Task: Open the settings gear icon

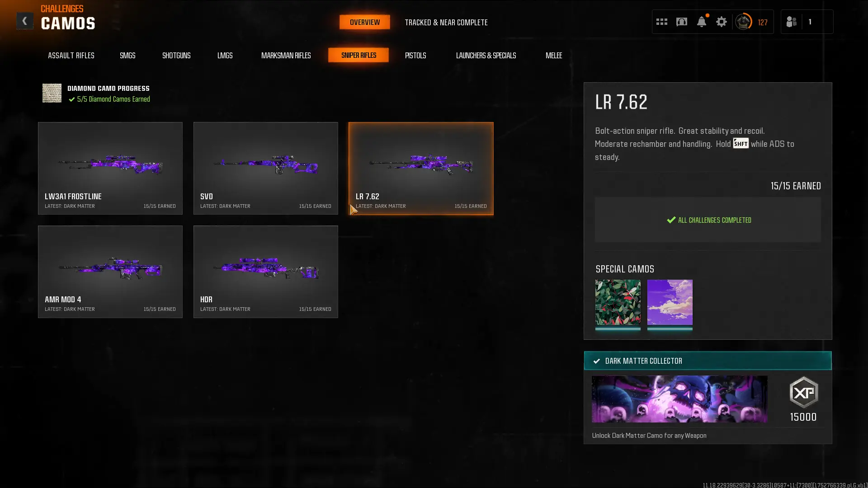Action: [x=721, y=22]
